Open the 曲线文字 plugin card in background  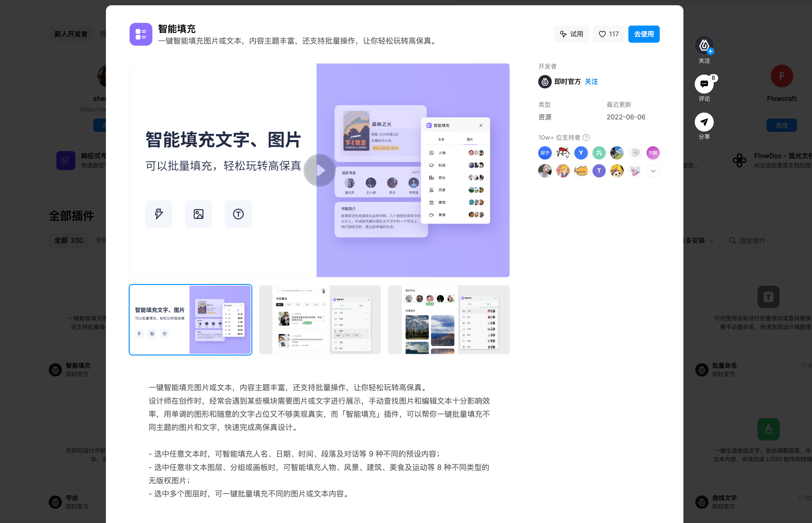coord(753,441)
